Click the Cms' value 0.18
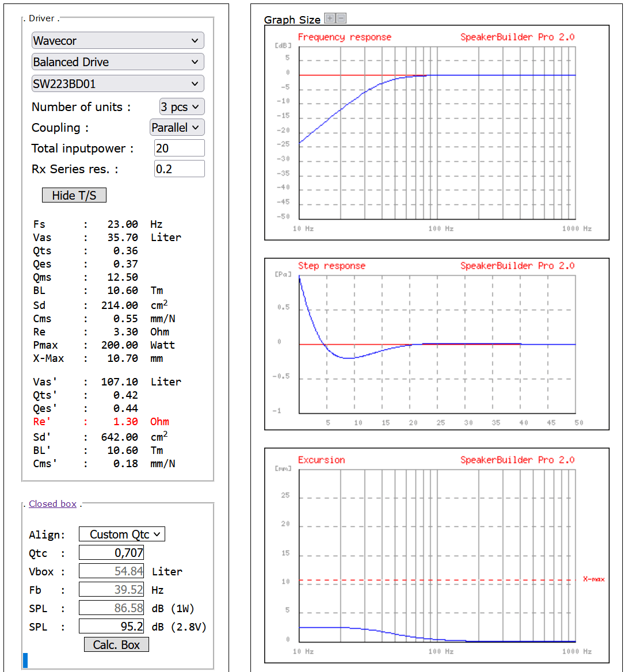The image size is (624, 672). 125,464
